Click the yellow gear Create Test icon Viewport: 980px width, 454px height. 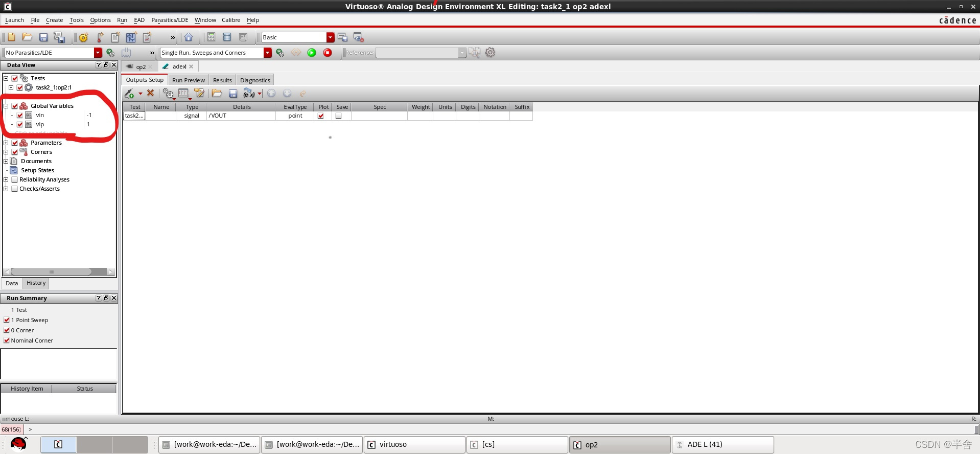pyautogui.click(x=83, y=37)
